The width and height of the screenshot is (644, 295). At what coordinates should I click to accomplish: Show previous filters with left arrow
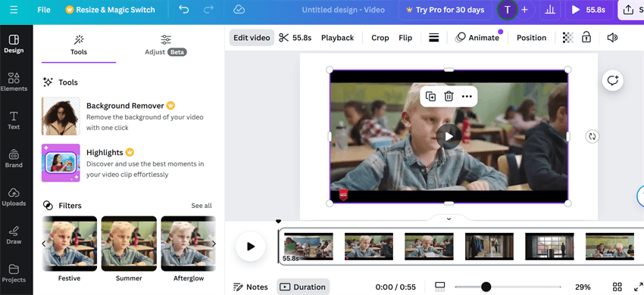(44, 244)
